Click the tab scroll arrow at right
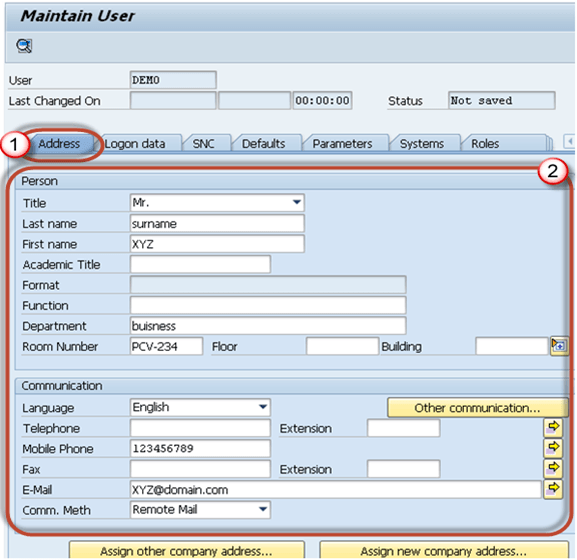 click(570, 141)
